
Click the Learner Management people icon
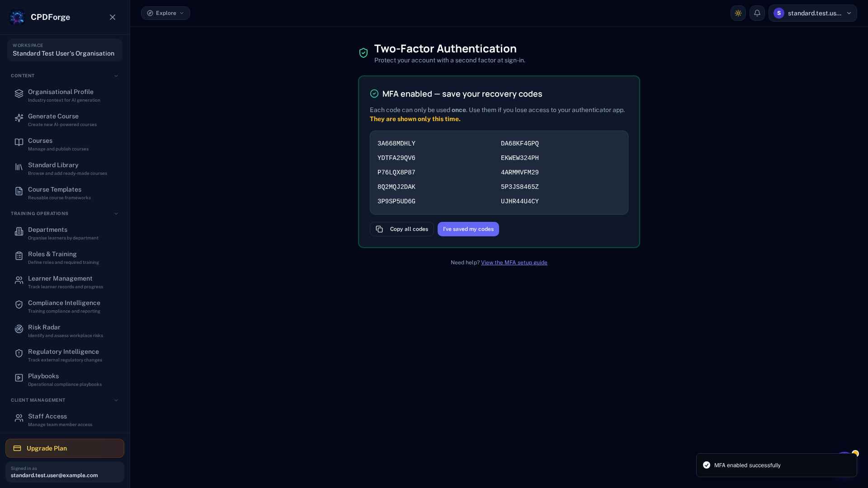tap(19, 280)
